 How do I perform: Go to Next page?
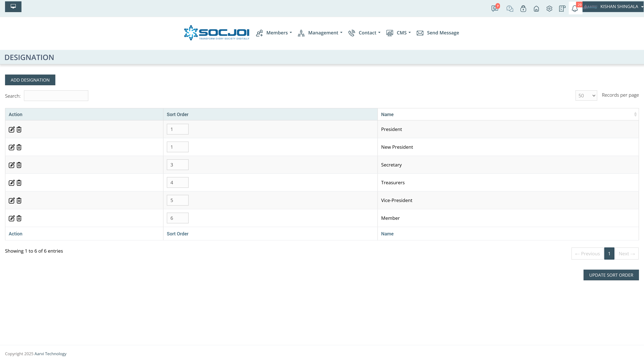[627, 254]
